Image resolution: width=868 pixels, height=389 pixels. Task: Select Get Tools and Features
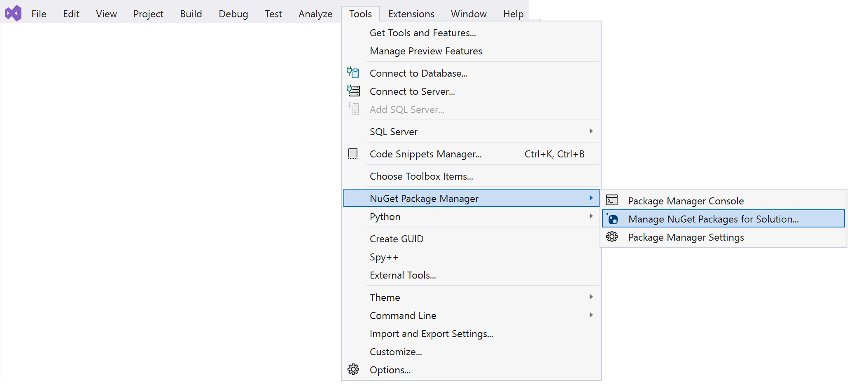[x=422, y=33]
